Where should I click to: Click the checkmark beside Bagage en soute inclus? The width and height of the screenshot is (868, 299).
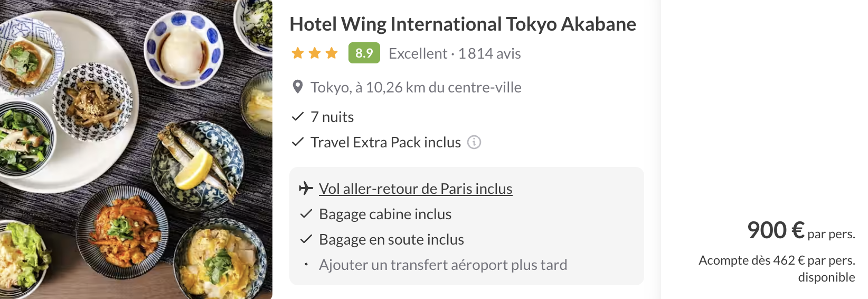coord(306,239)
